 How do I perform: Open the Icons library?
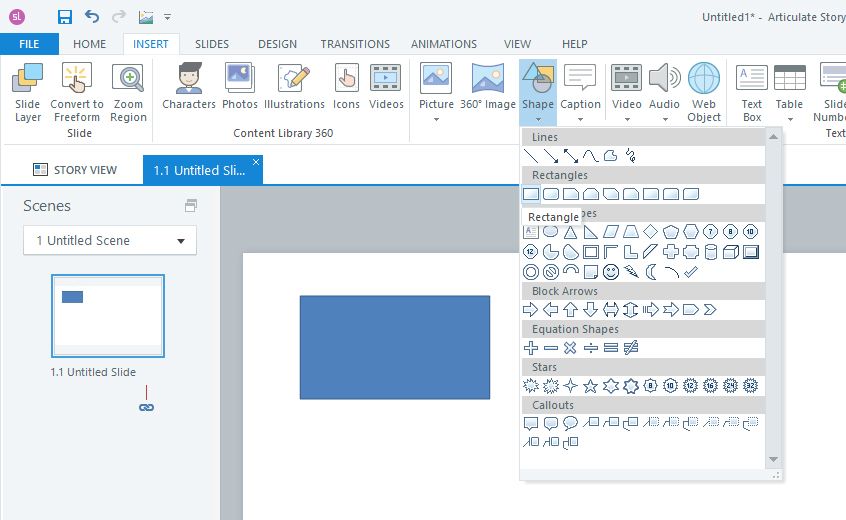click(x=346, y=86)
